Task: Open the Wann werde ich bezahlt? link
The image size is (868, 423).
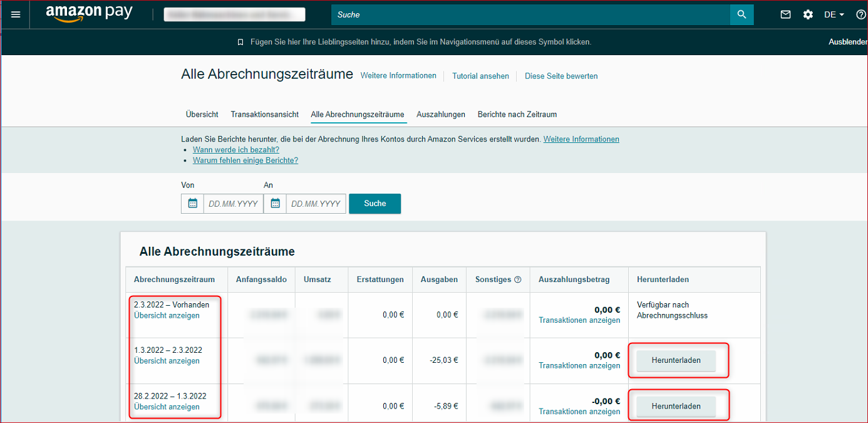Action: (x=235, y=150)
